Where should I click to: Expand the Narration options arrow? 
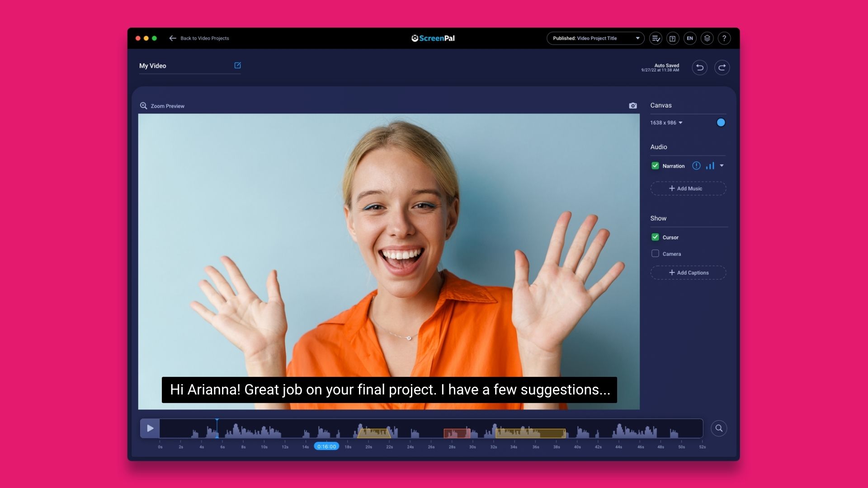click(722, 166)
